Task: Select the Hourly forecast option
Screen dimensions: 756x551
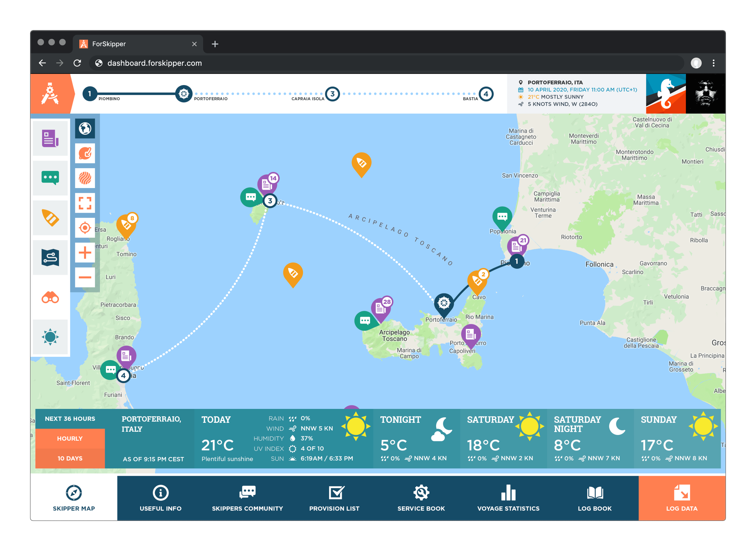Action: pyautogui.click(x=70, y=439)
